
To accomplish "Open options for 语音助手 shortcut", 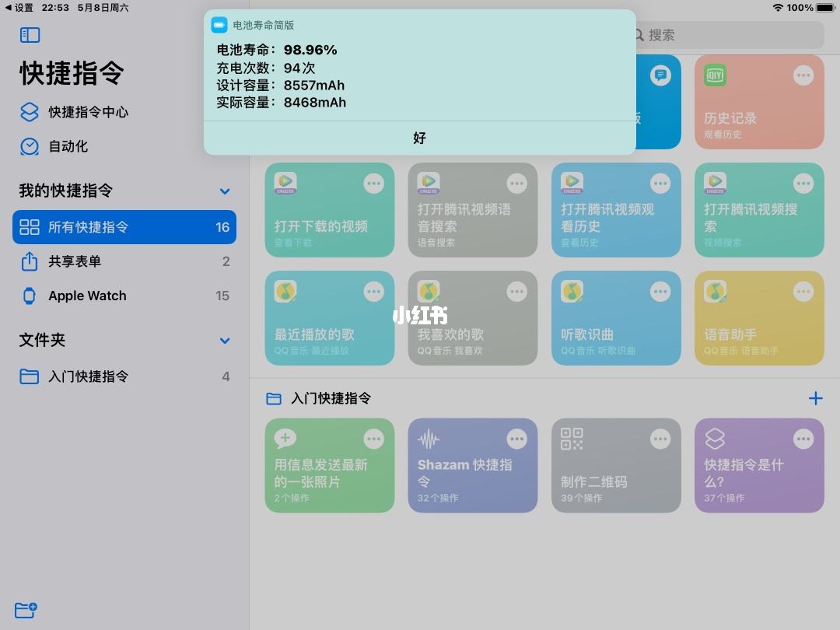I will [x=803, y=291].
